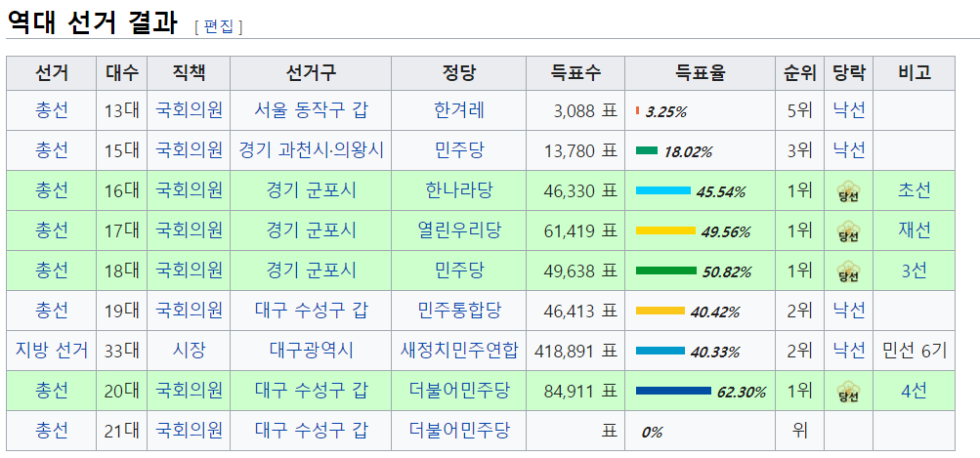Open the 더불어민주당 link in the 21대 row
Viewport: 980px width, 458px height.
click(x=459, y=431)
